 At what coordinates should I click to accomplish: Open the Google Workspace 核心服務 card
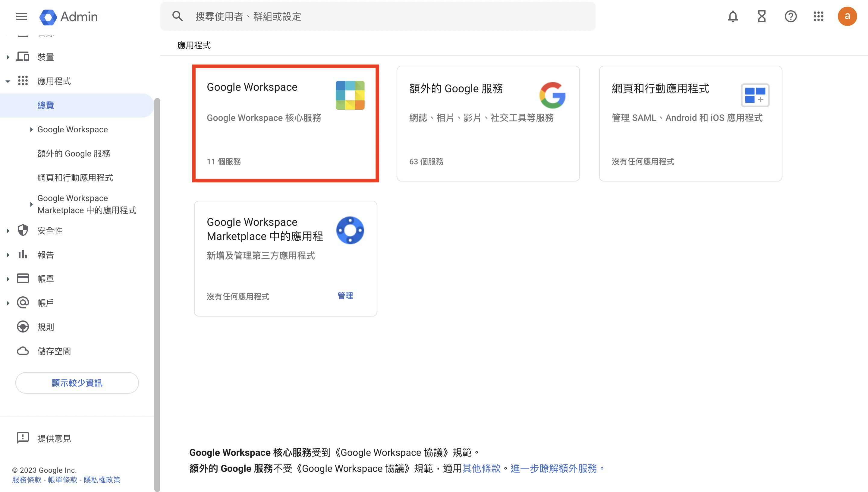pos(285,123)
